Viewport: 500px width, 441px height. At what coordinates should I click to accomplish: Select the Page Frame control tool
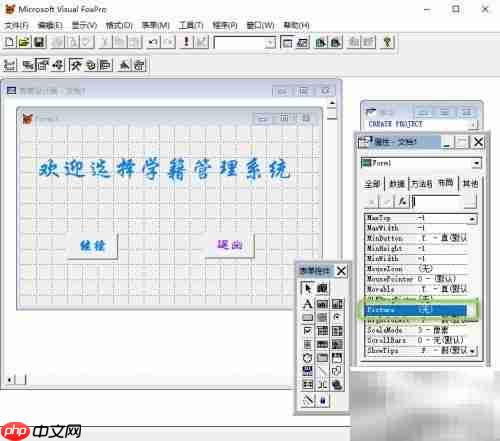click(x=322, y=358)
